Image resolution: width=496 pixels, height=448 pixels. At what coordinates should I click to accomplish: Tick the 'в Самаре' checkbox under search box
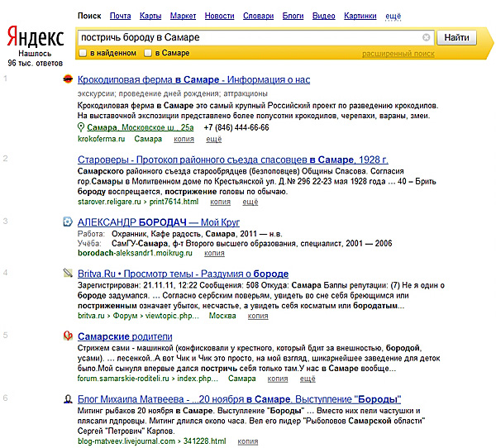click(148, 54)
